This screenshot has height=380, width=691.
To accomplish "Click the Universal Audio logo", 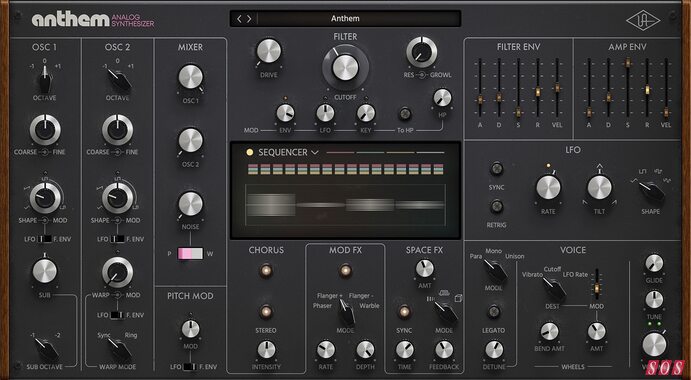I will click(643, 21).
